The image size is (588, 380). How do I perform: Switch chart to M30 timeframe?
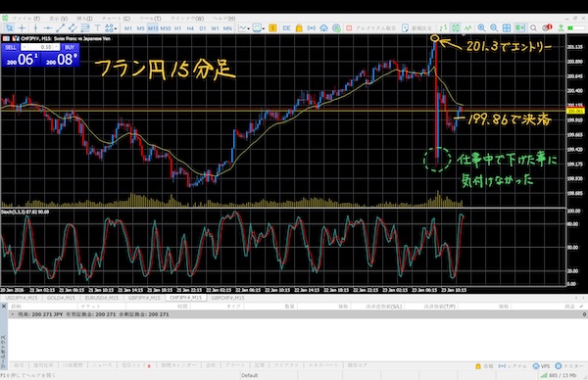pos(166,28)
